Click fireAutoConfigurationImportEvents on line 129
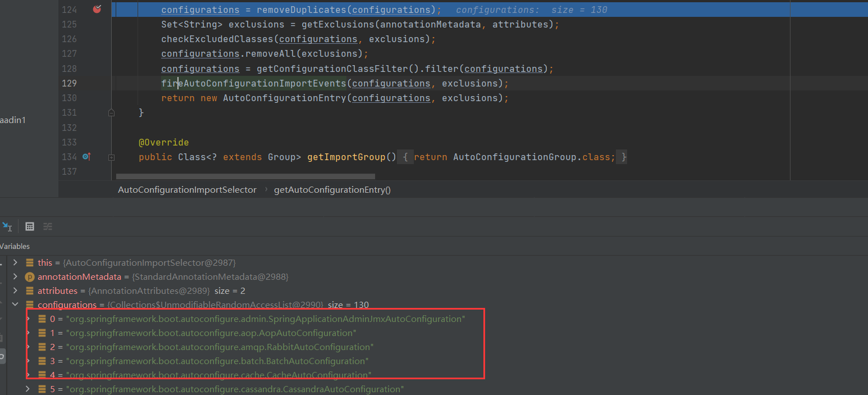Image resolution: width=868 pixels, height=395 pixels. coord(254,83)
